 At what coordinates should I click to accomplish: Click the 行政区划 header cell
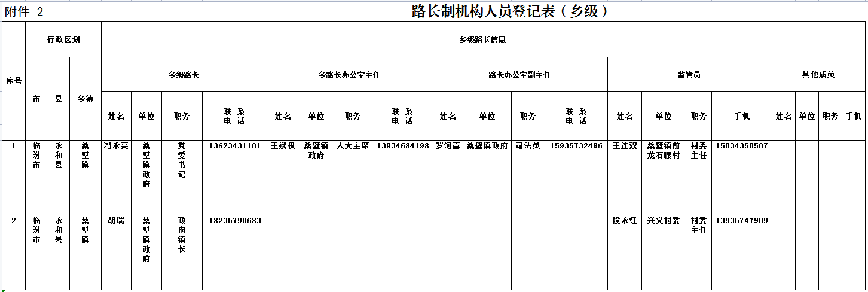(x=63, y=39)
